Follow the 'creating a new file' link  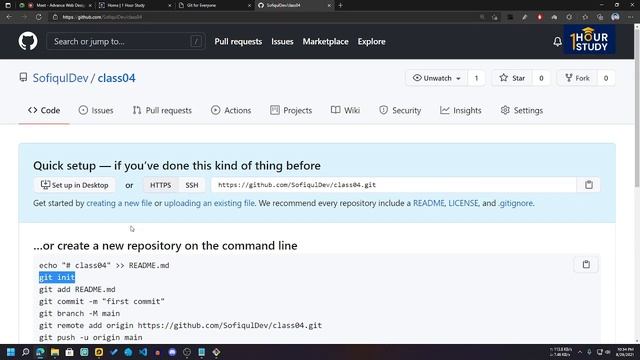119,203
